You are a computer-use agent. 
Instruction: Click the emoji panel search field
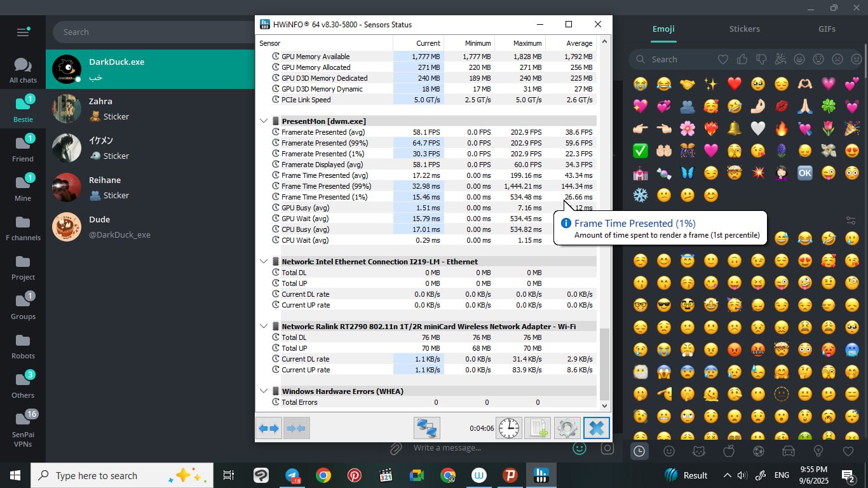tap(680, 59)
